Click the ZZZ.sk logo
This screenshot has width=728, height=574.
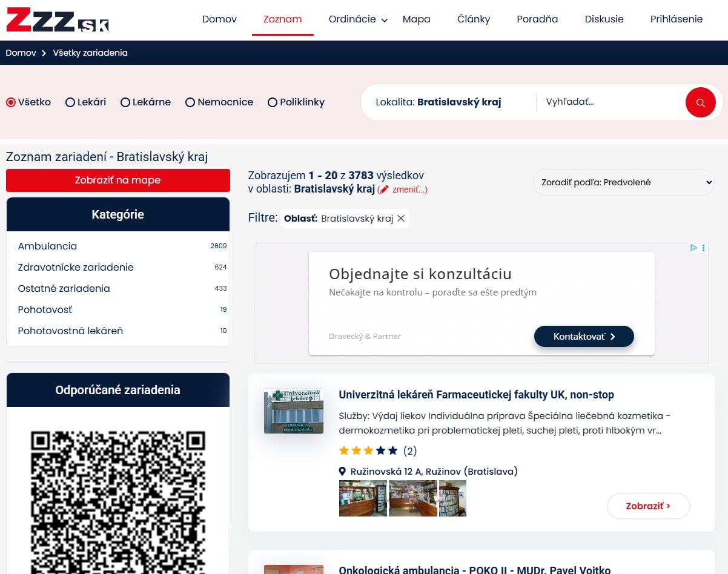tap(58, 19)
